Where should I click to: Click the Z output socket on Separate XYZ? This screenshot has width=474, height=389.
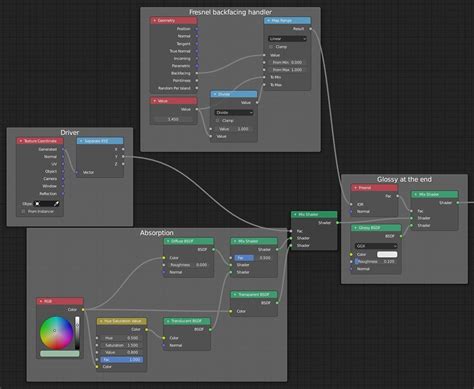[x=123, y=164]
